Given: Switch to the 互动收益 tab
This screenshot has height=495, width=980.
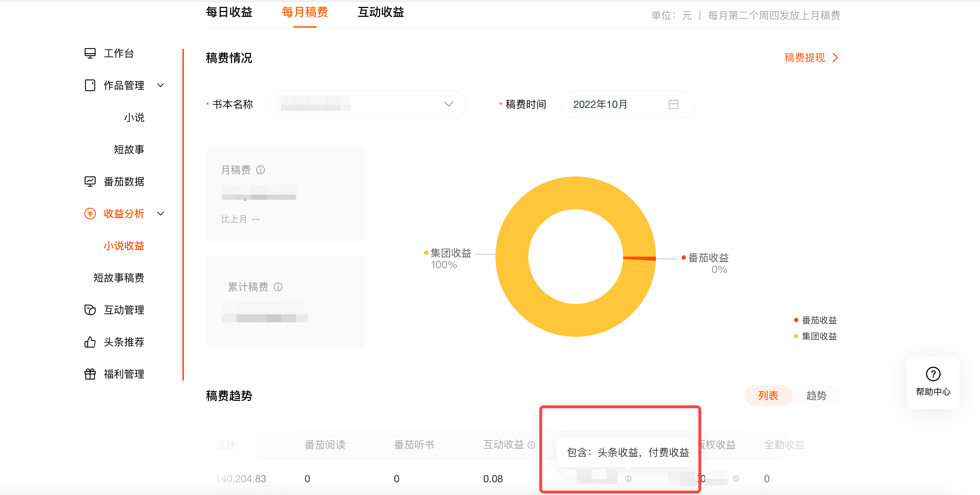Looking at the screenshot, I should click(x=381, y=12).
